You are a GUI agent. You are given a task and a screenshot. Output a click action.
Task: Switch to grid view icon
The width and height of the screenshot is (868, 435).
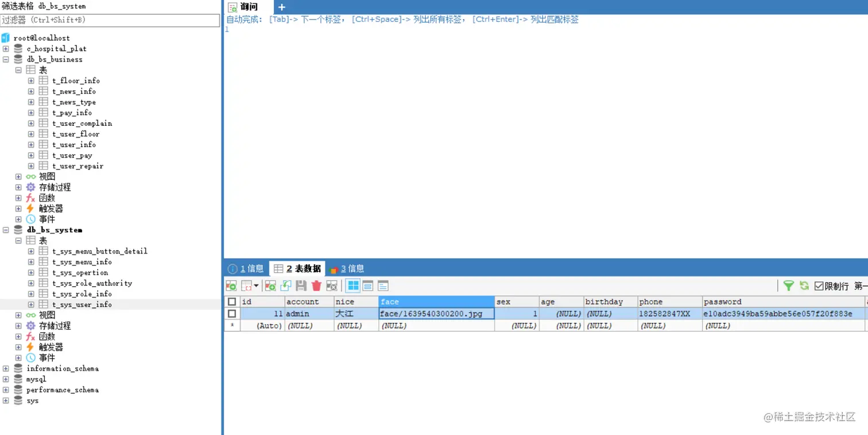353,286
